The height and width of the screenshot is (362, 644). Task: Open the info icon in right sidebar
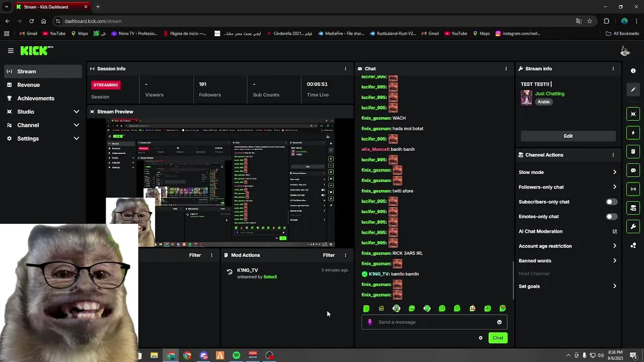coord(633,71)
